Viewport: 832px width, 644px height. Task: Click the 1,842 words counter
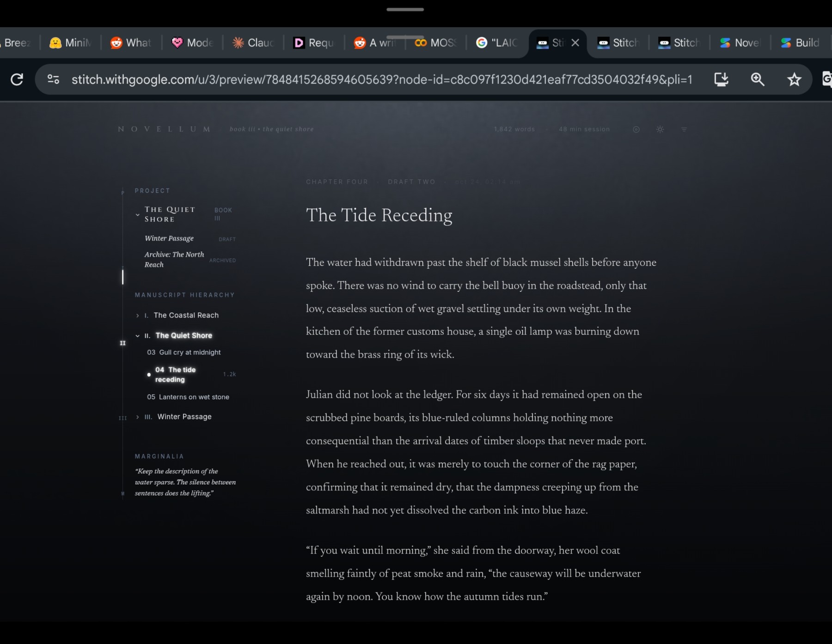pos(514,129)
